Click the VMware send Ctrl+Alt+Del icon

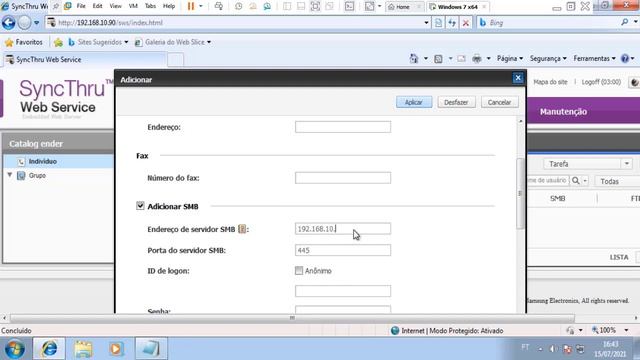218,6
